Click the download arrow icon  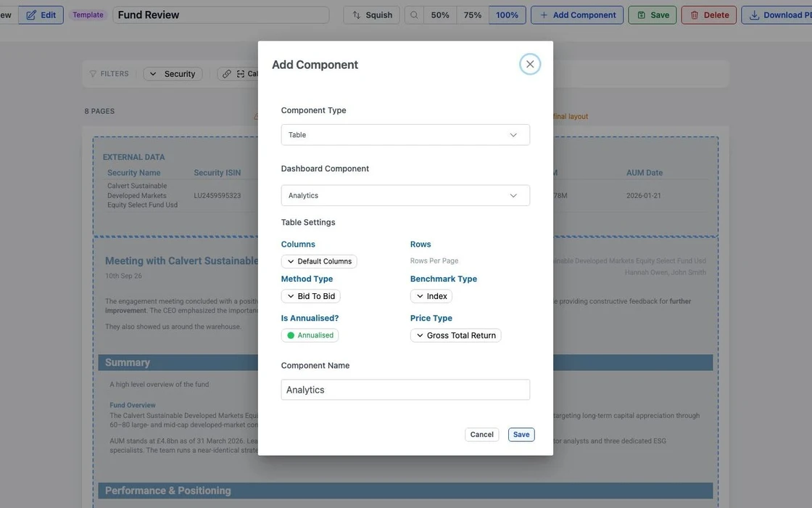[x=754, y=15]
